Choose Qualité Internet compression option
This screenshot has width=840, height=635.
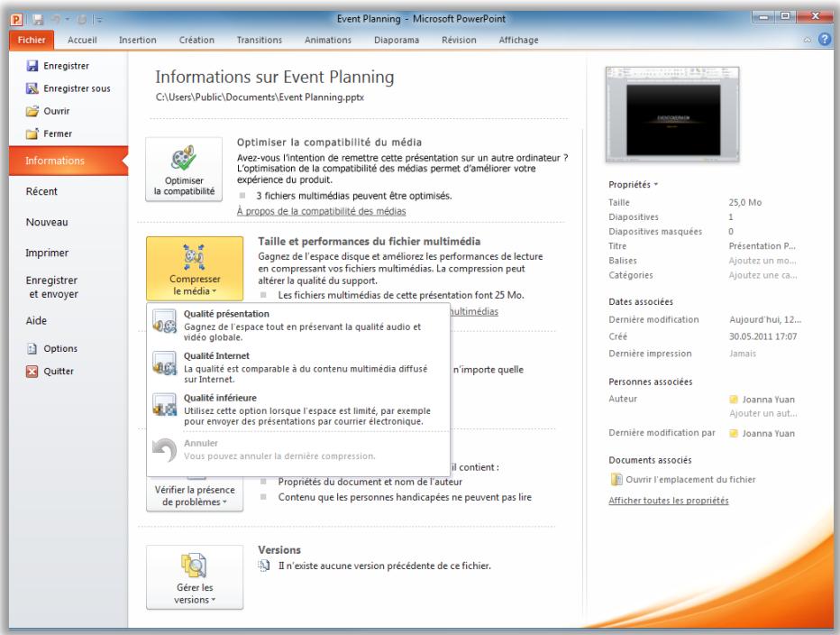click(x=297, y=367)
